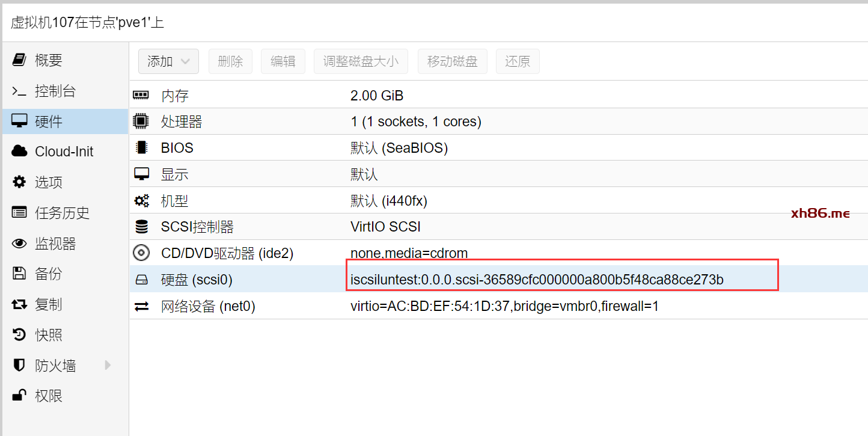Click the history icon beside 快照
Viewport: 868px width, 436px height.
point(19,334)
